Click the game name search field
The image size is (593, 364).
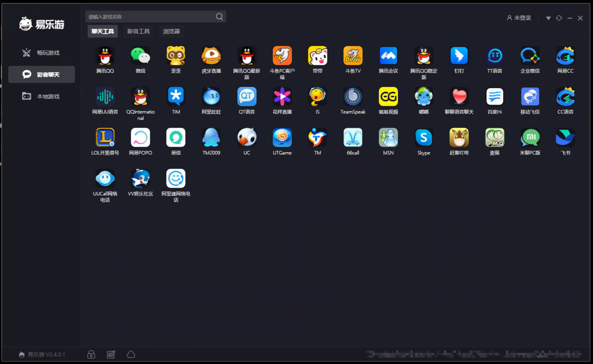click(156, 17)
